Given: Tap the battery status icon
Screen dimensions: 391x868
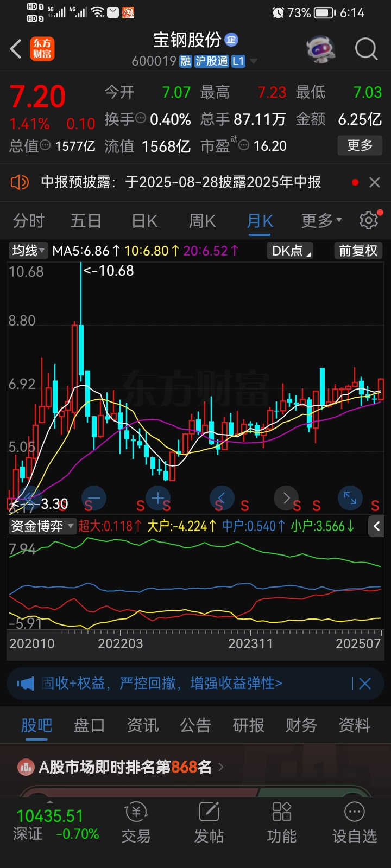Looking at the screenshot, I should click(325, 12).
